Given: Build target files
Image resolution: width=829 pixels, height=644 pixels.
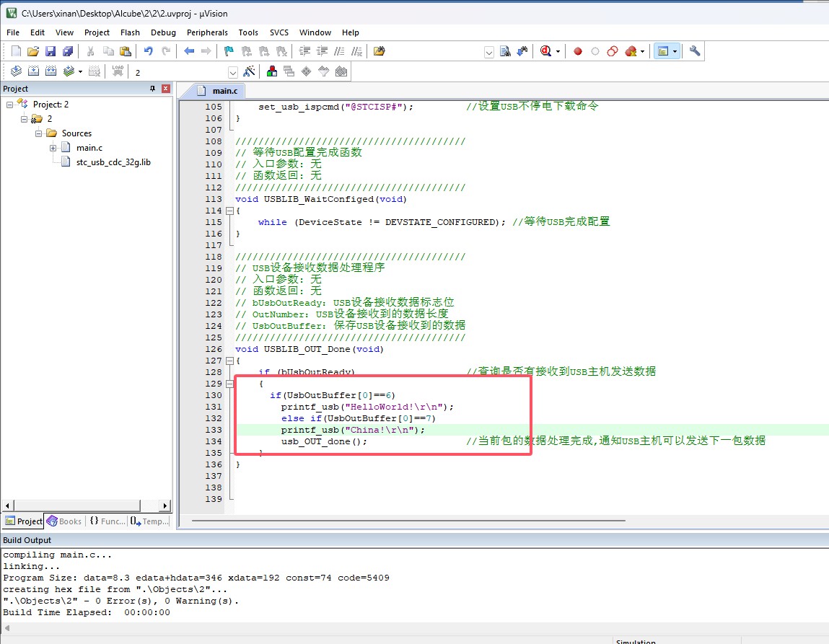Looking at the screenshot, I should 33,71.
